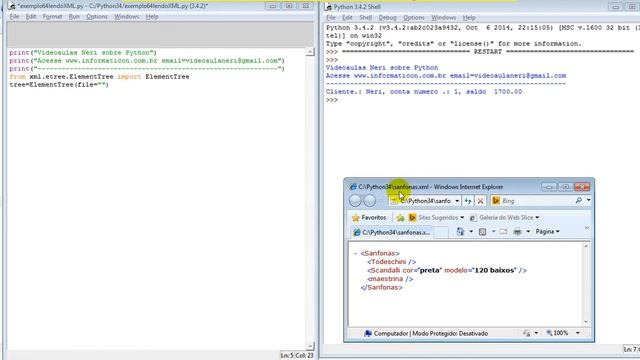Open Windows menu in Python Shell
The height and width of the screenshot is (360, 640).
coord(443,18)
